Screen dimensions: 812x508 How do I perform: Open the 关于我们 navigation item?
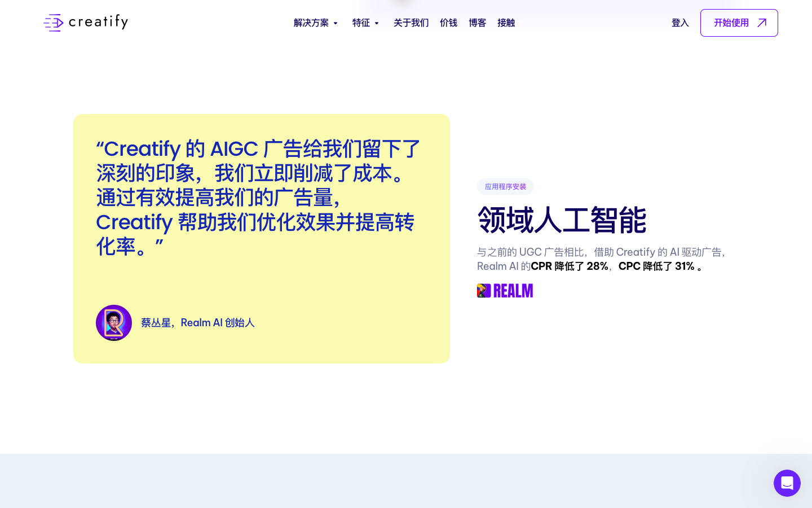(x=411, y=23)
